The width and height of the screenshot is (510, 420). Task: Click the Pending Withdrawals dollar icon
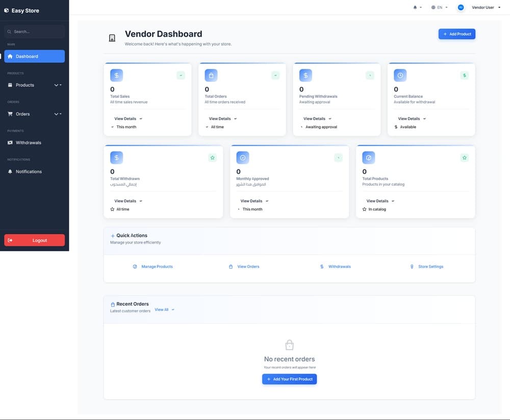pyautogui.click(x=305, y=76)
